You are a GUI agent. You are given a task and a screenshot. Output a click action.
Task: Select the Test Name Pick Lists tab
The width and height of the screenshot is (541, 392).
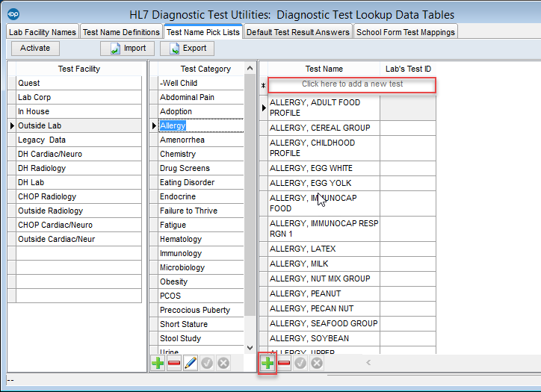pos(203,32)
